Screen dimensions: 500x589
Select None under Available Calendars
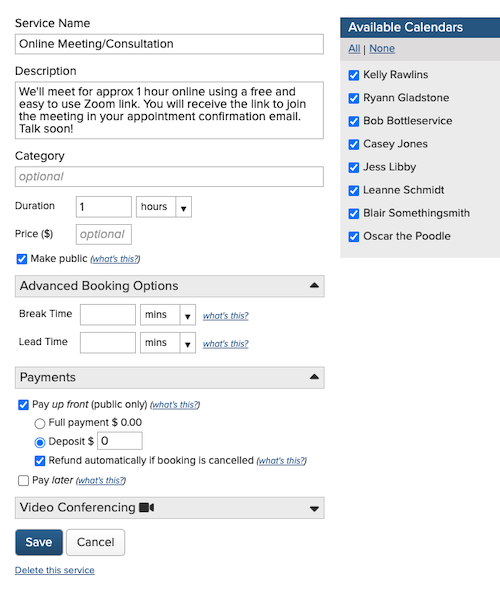382,48
